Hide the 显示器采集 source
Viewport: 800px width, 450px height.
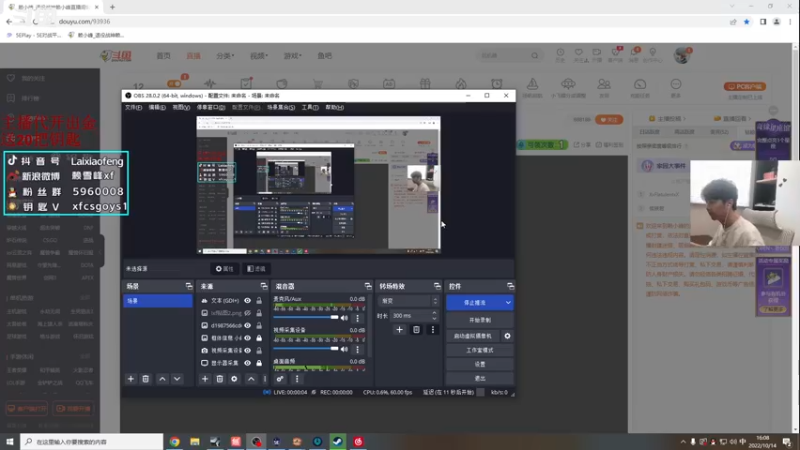[247, 363]
